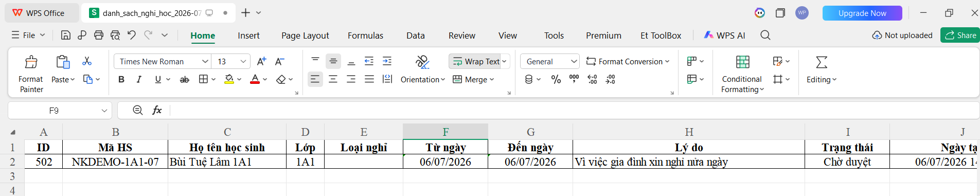Click the Not uploaded cloud status
The width and height of the screenshot is (980, 196).
pos(902,35)
